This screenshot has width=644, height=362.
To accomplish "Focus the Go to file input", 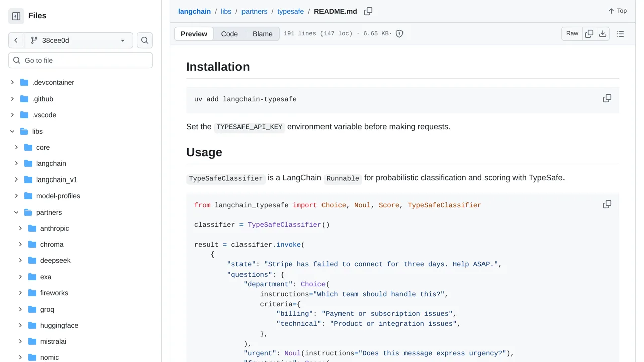I will tap(80, 60).
